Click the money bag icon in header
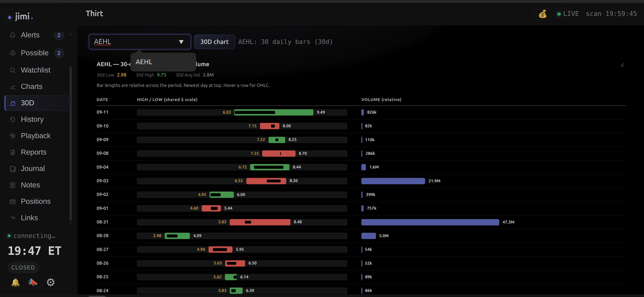This screenshot has height=297, width=644. click(542, 14)
